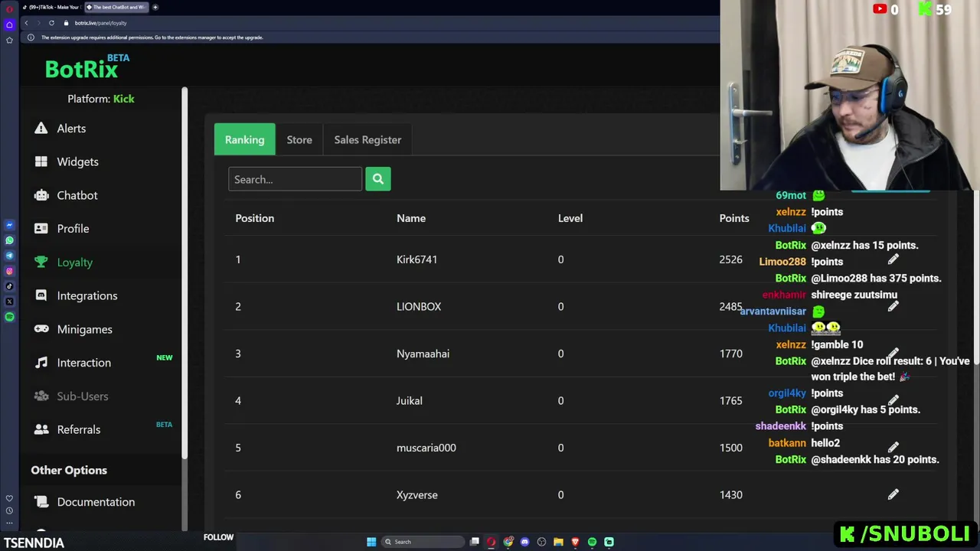980x551 pixels.
Task: Click the Windows taskbar Search box
Action: 423,542
